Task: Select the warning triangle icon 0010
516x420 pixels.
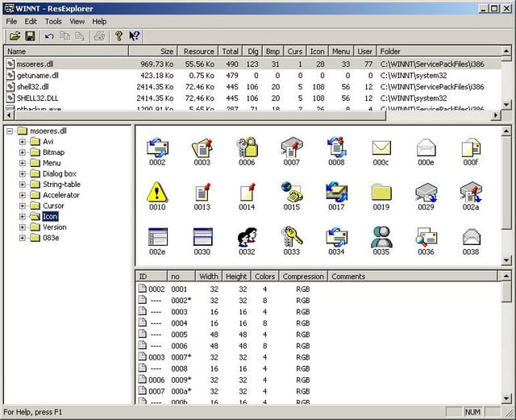Action: click(157, 196)
